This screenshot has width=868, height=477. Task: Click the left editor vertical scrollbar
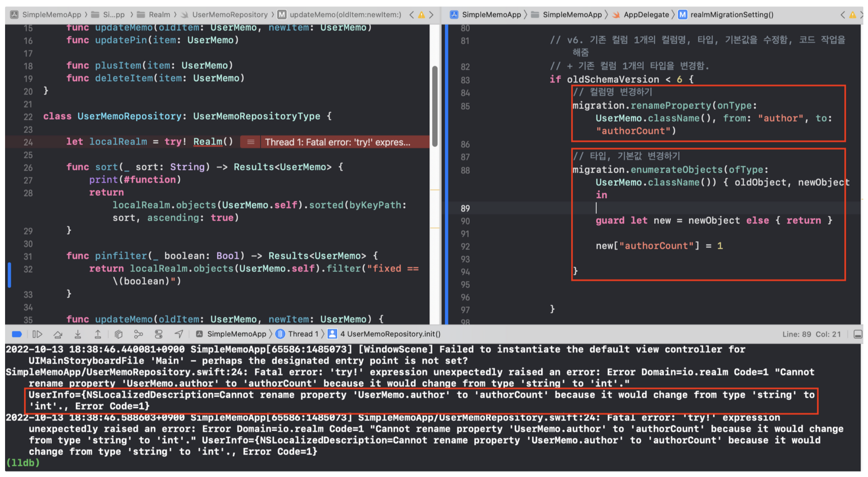(x=435, y=106)
